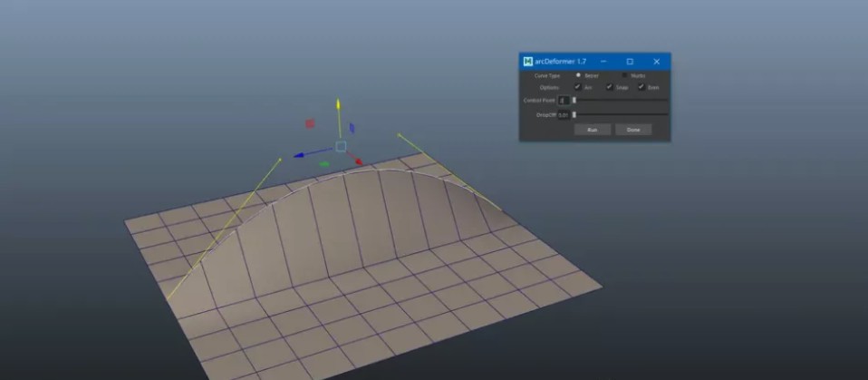Uncheck the Even option checkbox
This screenshot has height=380, width=868.
tap(641, 87)
